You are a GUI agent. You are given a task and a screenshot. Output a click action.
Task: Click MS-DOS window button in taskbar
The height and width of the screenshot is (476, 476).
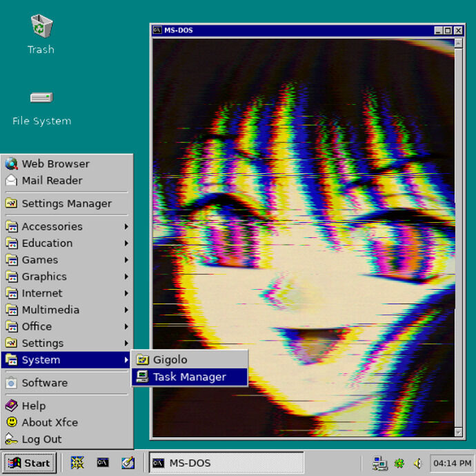coord(226,463)
